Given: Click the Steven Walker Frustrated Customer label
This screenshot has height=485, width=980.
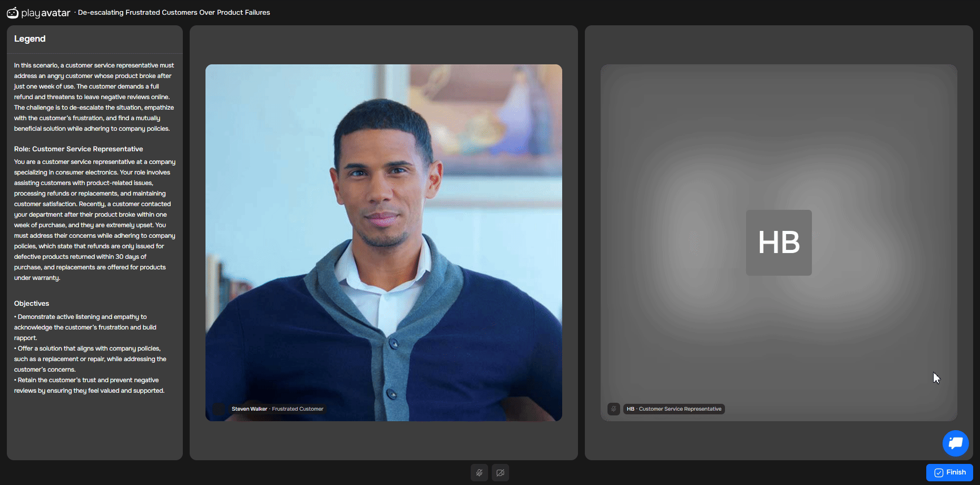Looking at the screenshot, I should [x=277, y=409].
